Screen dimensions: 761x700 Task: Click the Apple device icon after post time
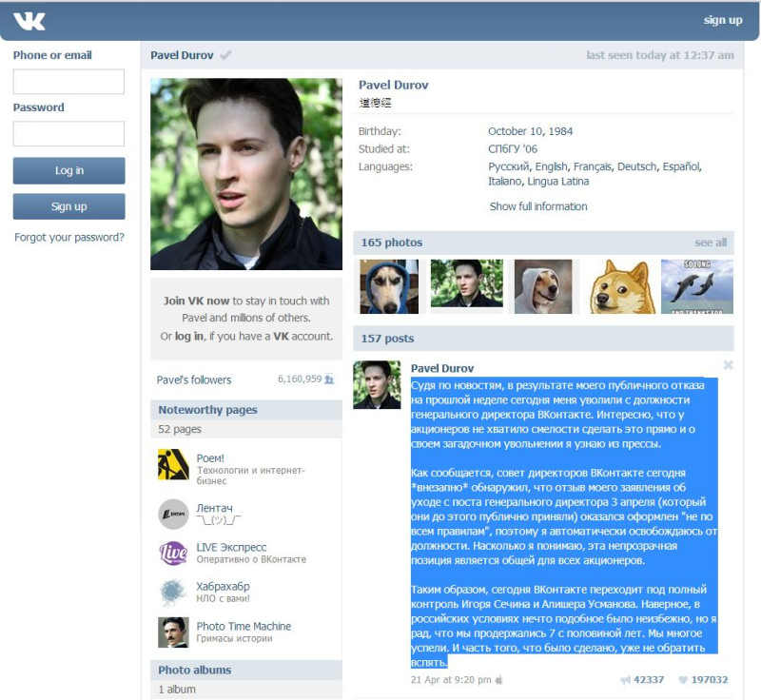point(498,680)
